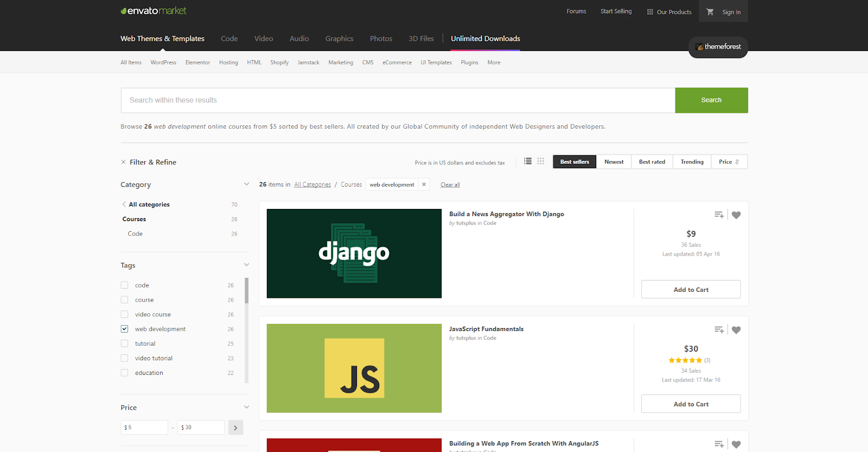Image resolution: width=868 pixels, height=452 pixels.
Task: Select the Code subcategory under Courses
Action: point(135,234)
